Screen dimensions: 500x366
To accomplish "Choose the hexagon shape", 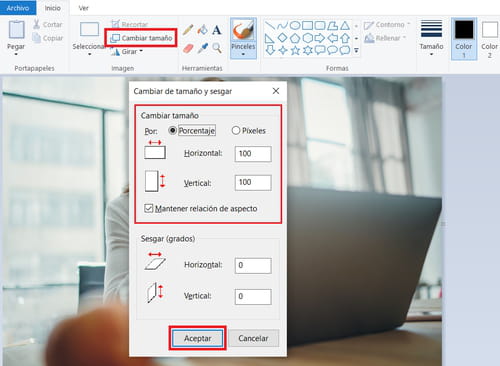I will [307, 38].
